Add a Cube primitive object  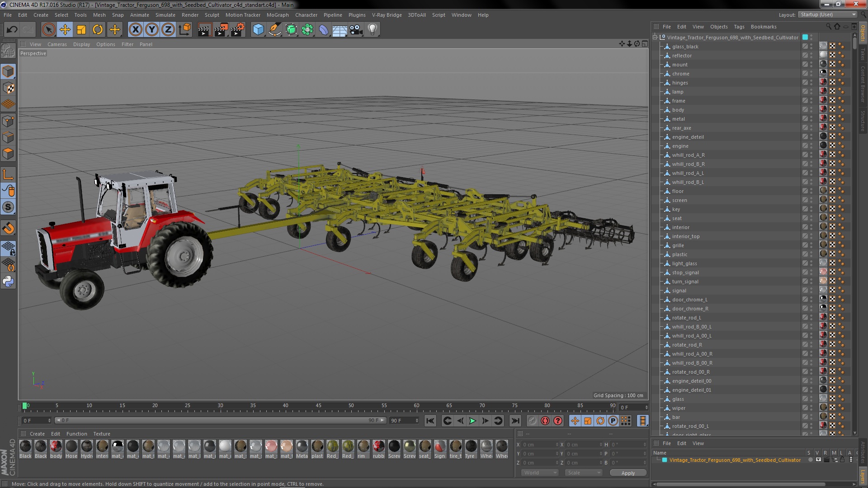[x=258, y=30]
